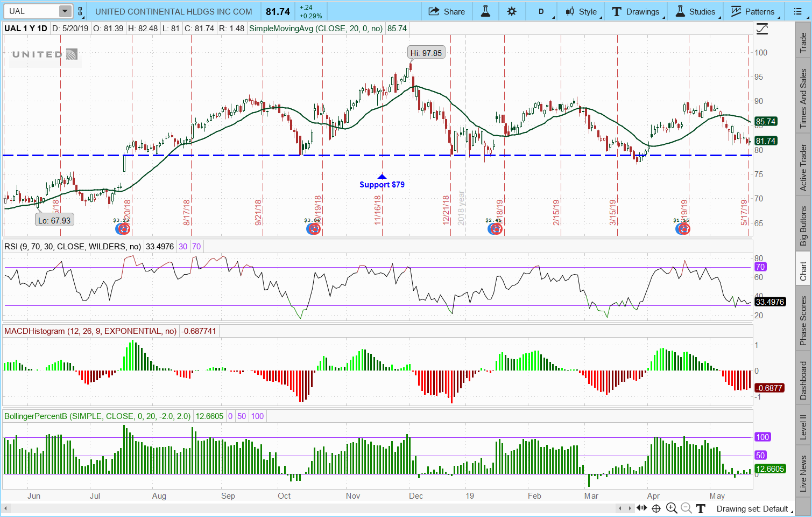Viewport: 812px width, 517px height.
Task: Open the Share menu
Action: [446, 11]
